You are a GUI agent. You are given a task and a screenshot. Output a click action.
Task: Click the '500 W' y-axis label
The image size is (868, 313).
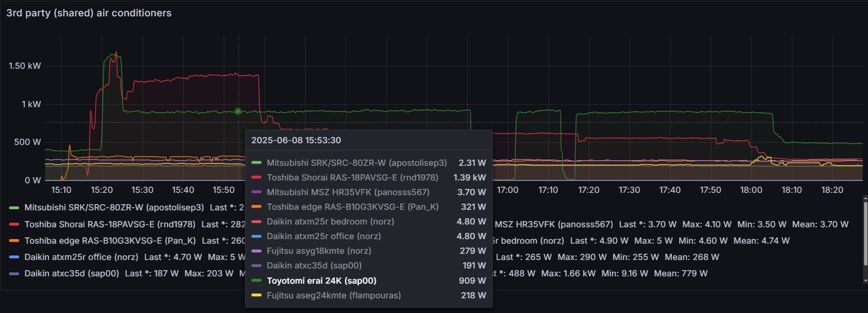(27, 142)
